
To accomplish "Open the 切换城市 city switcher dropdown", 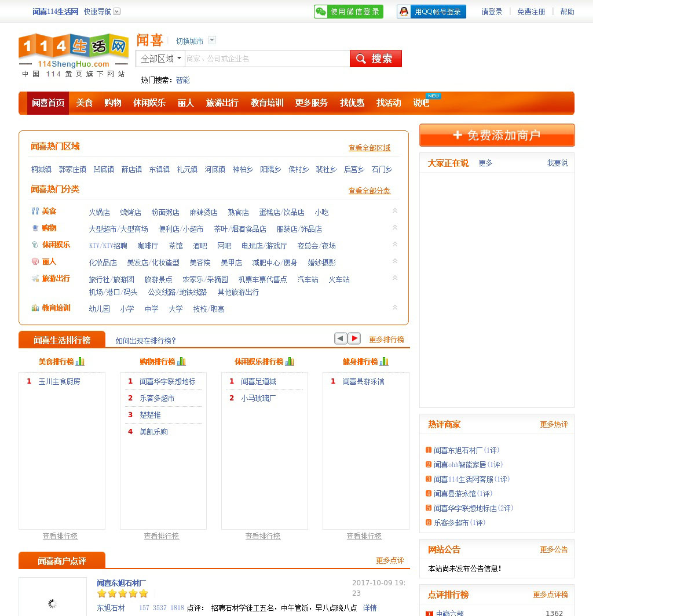I will [x=212, y=40].
